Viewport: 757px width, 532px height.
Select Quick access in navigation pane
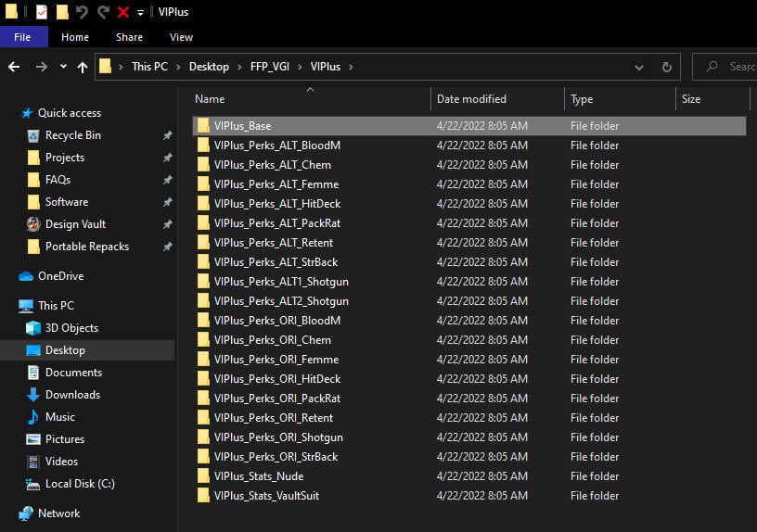[70, 113]
